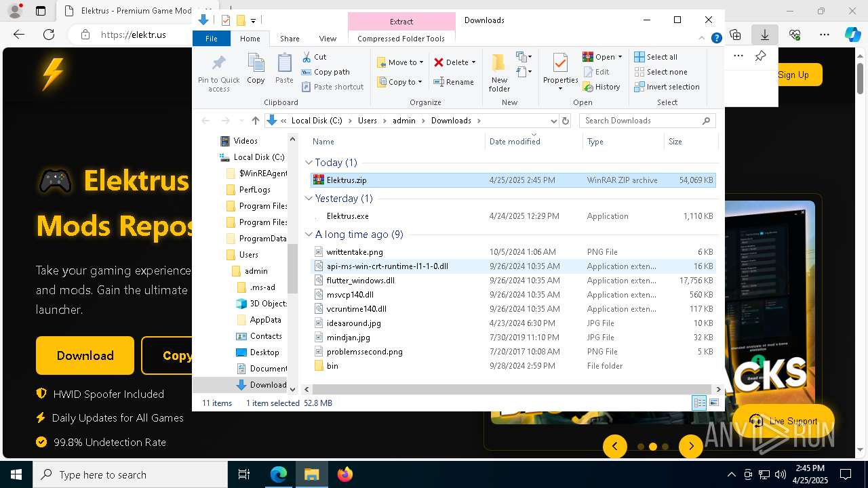Screen dimensions: 868x488
Task: Click the Download button on Elektrus page
Action: click(85, 355)
